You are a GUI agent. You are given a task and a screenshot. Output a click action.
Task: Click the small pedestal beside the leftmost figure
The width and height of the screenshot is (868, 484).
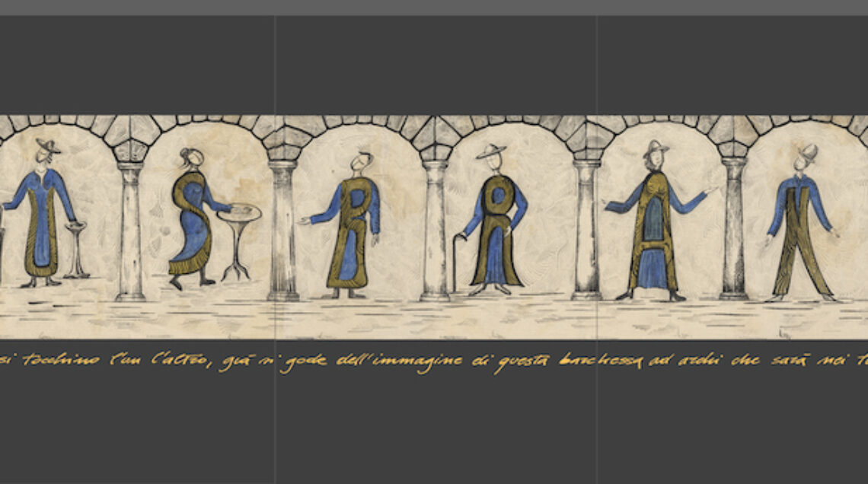pyautogui.click(x=75, y=250)
